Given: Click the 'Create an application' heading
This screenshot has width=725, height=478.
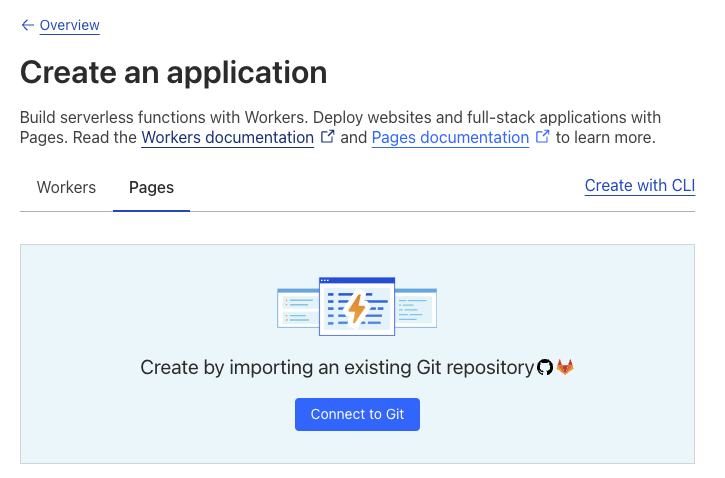Looking at the screenshot, I should (x=173, y=73).
